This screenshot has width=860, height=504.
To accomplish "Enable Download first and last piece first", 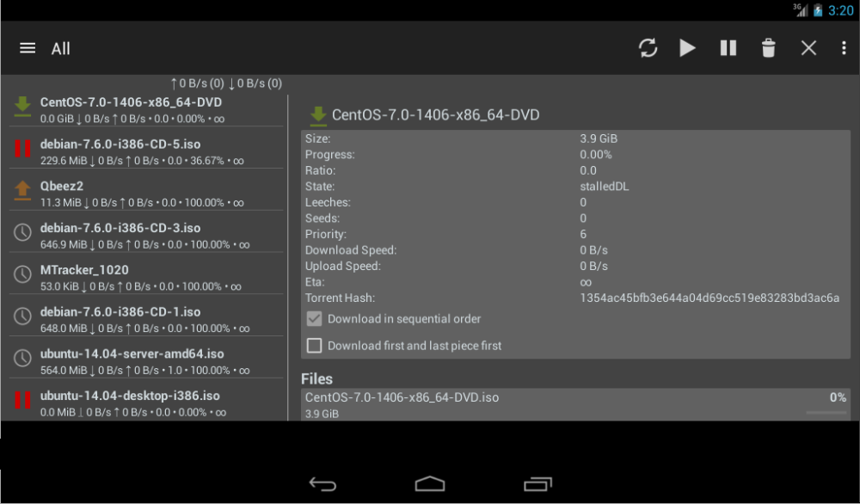I will (x=314, y=346).
